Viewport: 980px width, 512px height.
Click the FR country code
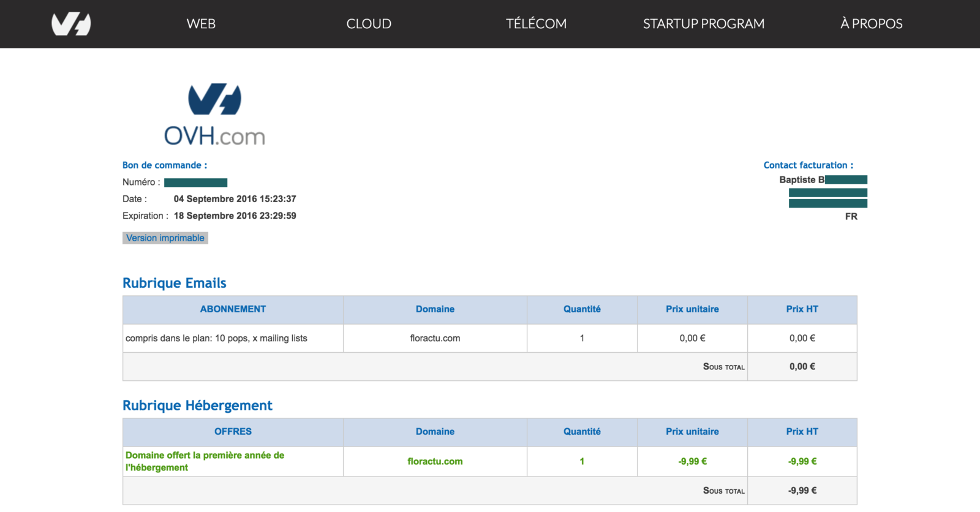(x=851, y=216)
